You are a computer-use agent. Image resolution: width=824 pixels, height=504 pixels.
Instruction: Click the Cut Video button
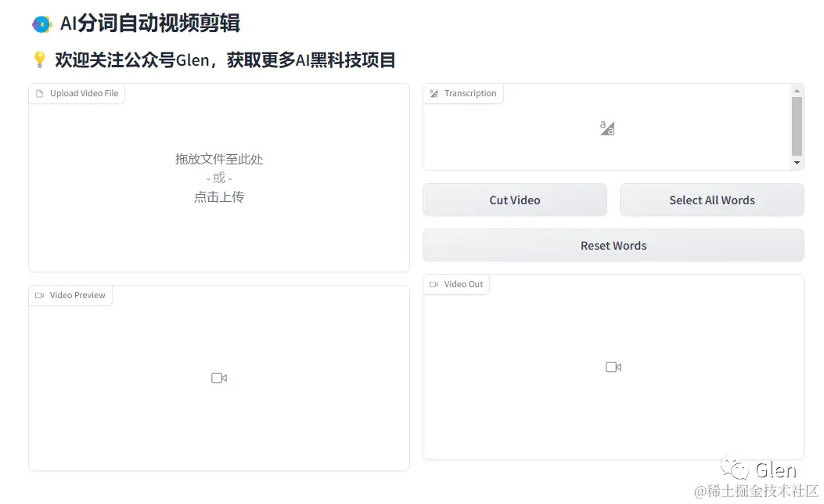pos(514,200)
